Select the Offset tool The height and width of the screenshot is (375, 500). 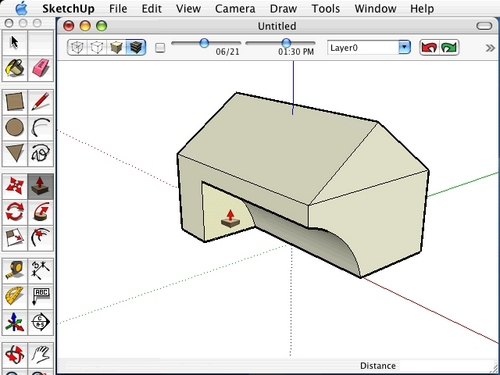click(41, 238)
